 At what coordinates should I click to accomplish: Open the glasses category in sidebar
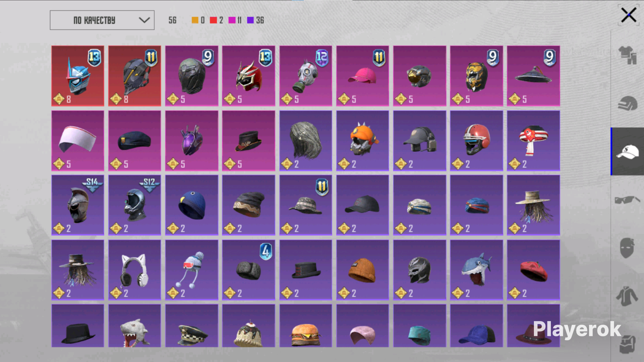[x=627, y=199]
